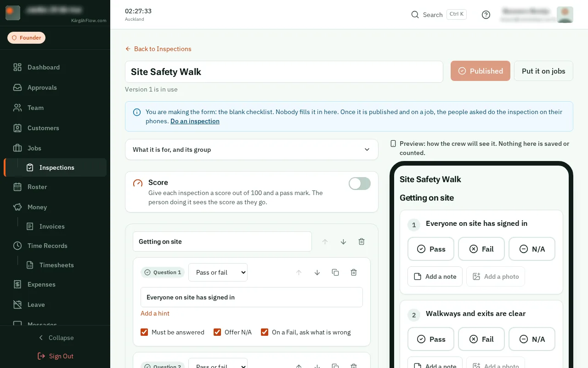Select Pass for Everyone on site preview
The width and height of the screenshot is (588, 368).
(x=431, y=249)
